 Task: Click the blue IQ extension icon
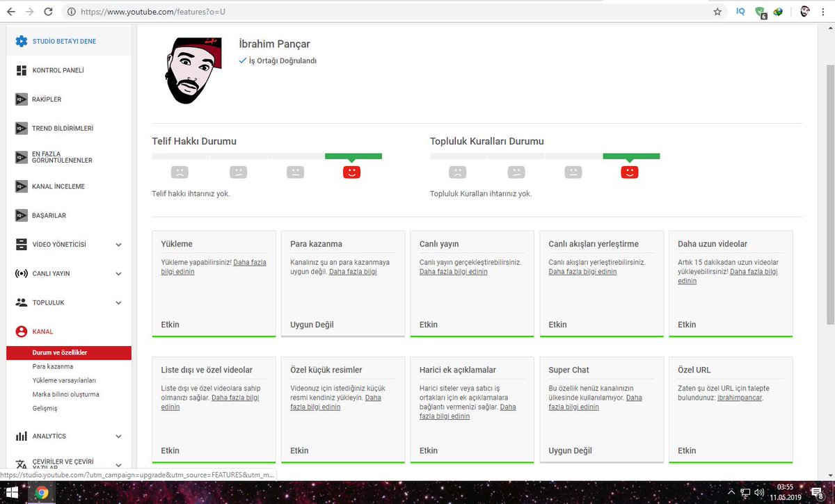tap(740, 12)
